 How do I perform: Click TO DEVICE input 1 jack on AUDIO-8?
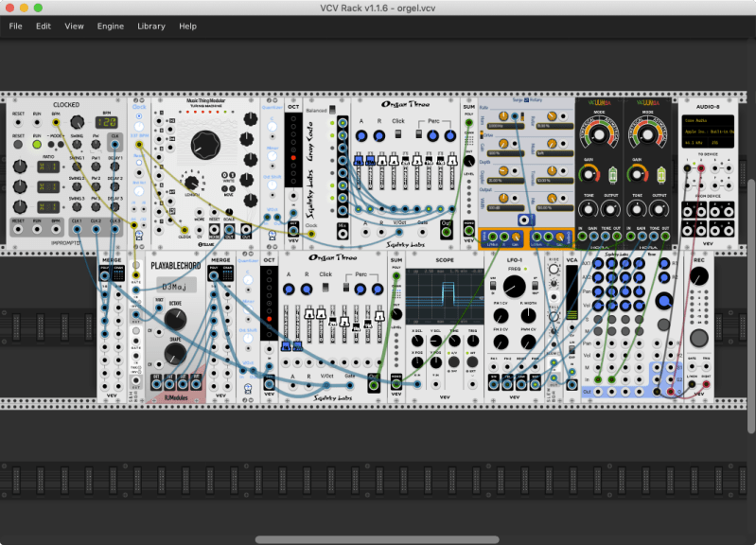tap(687, 168)
